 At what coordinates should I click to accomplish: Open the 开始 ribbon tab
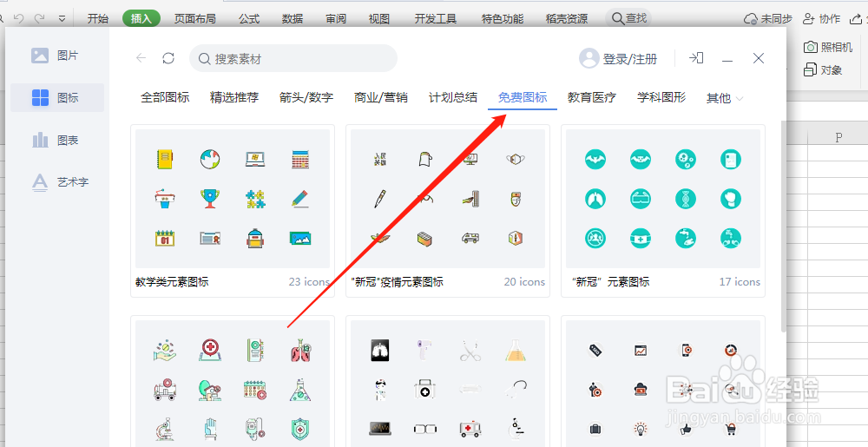coord(98,19)
